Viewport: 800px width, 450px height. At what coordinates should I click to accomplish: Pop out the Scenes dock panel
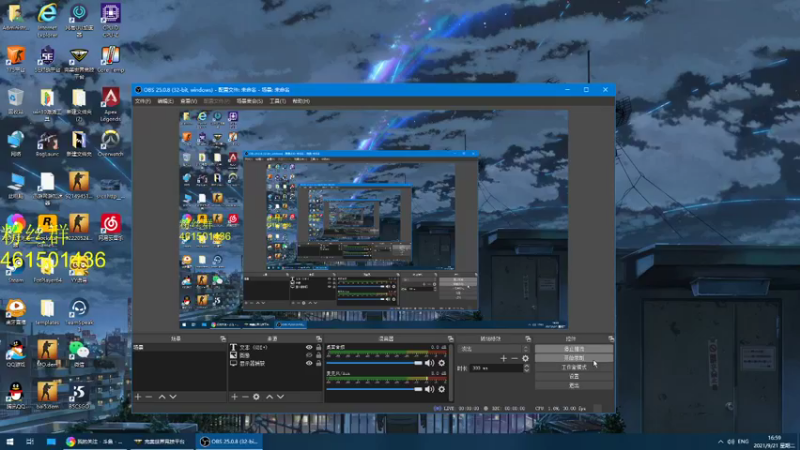[x=223, y=339]
